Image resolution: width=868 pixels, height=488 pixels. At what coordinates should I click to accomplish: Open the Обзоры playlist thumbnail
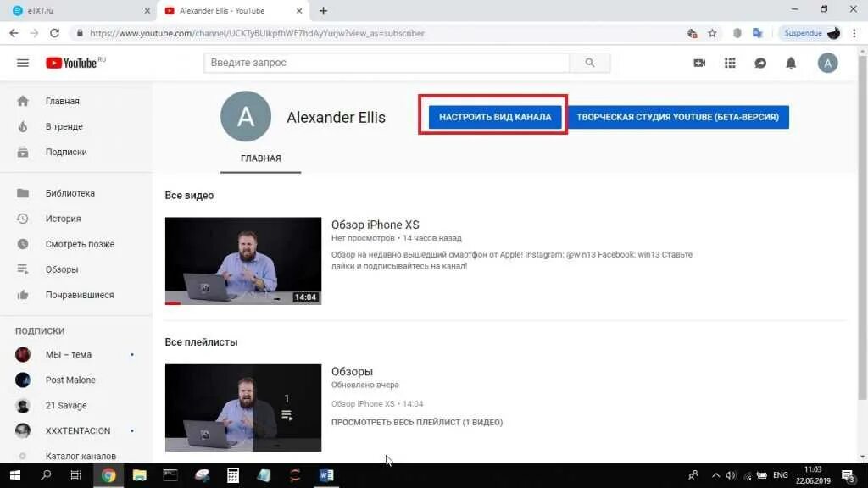[x=243, y=408]
